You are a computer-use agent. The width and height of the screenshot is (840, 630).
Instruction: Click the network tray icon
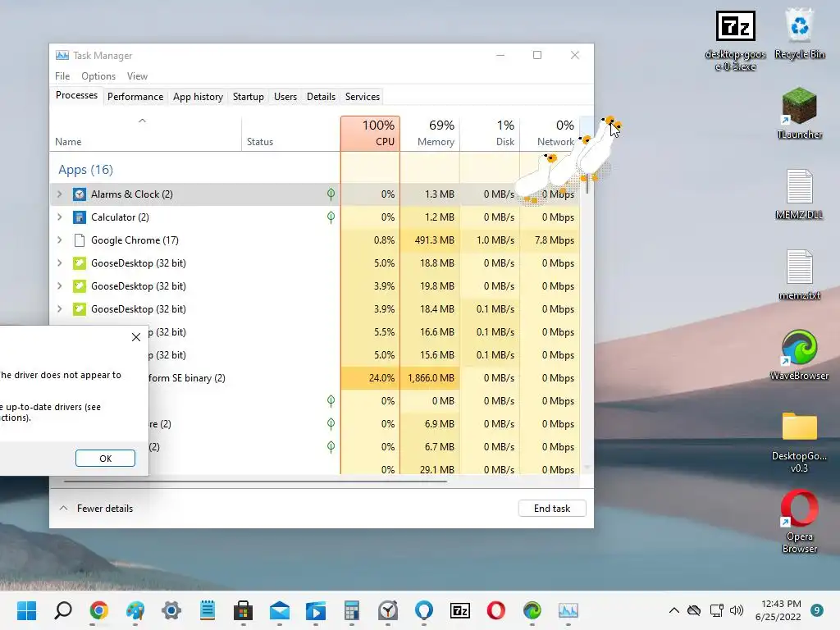[716, 610]
